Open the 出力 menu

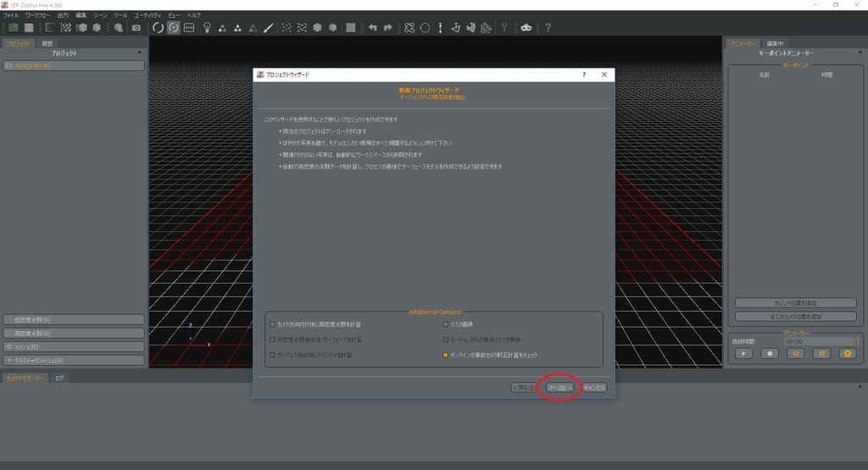[63, 15]
